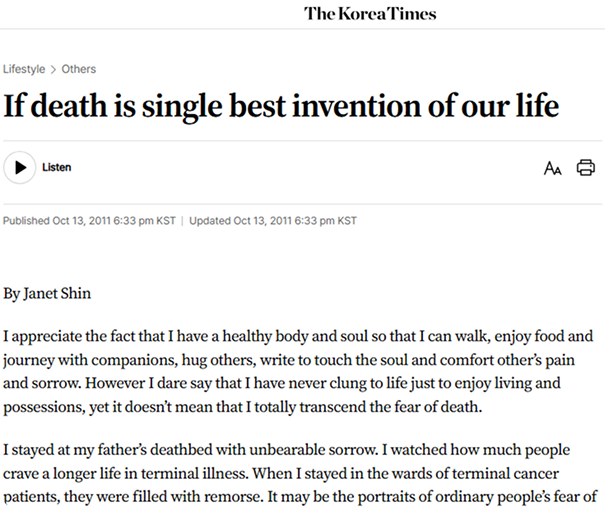605x510 pixels.
Task: Print the article using the printer icon
Action: (x=586, y=168)
